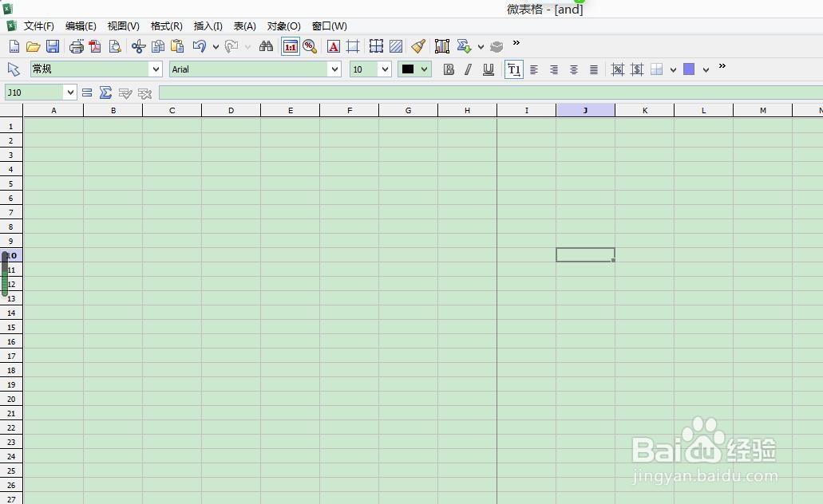
Task: Undo the last action
Action: (199, 47)
